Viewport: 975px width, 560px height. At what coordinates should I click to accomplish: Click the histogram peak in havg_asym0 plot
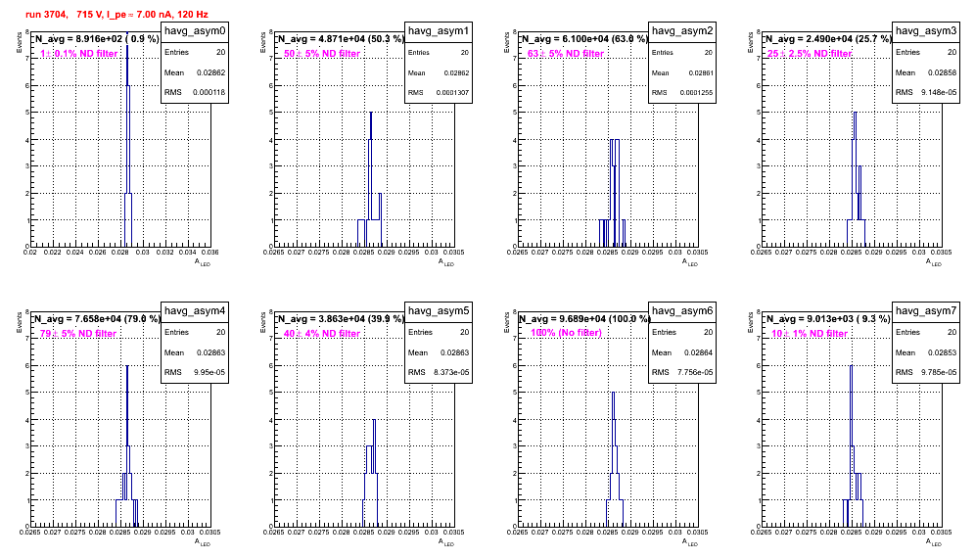point(127,140)
